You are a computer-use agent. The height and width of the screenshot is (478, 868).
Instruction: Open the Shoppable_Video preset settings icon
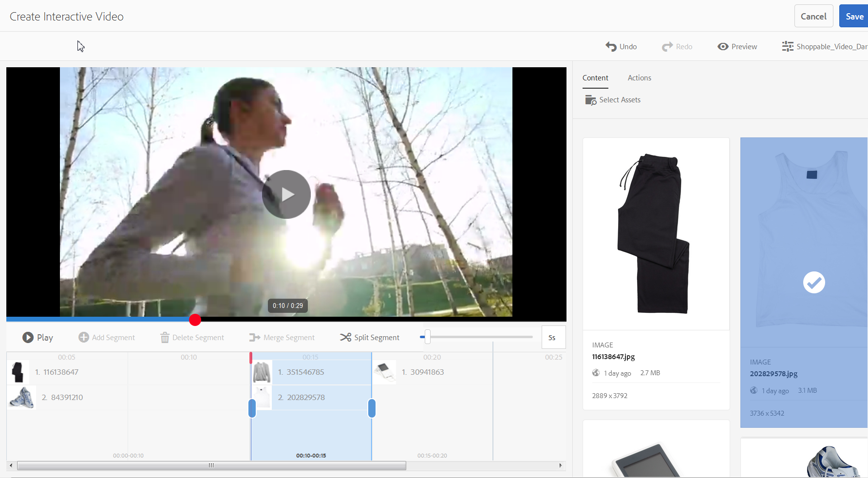tap(788, 46)
